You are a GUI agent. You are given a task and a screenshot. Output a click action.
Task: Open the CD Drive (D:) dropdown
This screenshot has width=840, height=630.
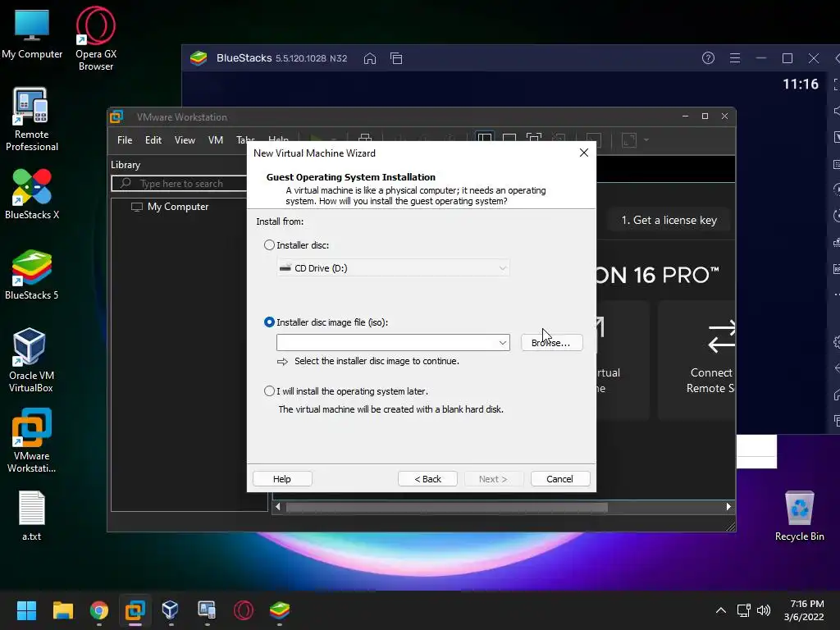coord(393,268)
